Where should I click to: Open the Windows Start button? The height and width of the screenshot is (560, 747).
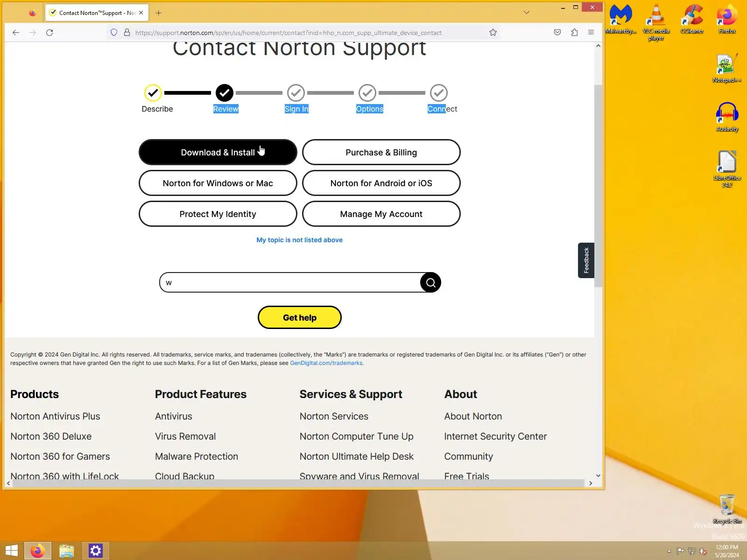point(11,551)
